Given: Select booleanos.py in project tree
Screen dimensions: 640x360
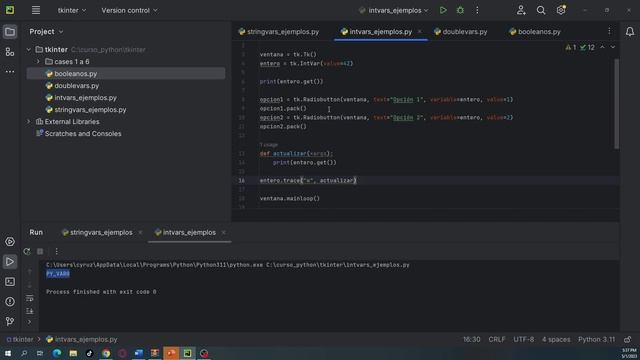Looking at the screenshot, I should point(126,73).
